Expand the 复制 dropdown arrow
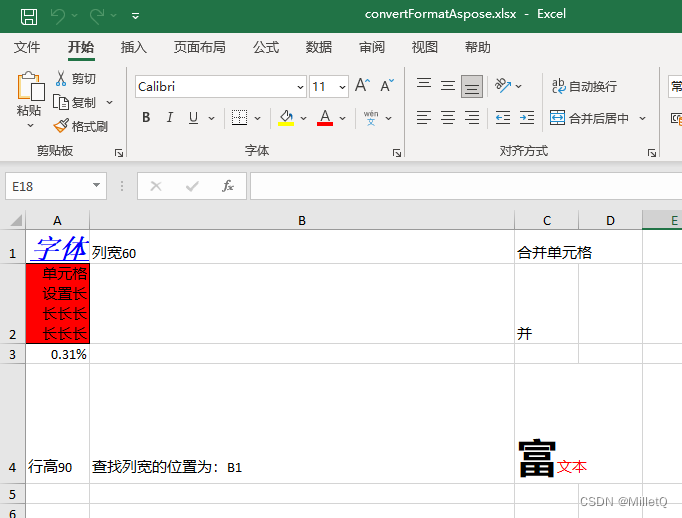This screenshot has height=518, width=682. click(110, 103)
